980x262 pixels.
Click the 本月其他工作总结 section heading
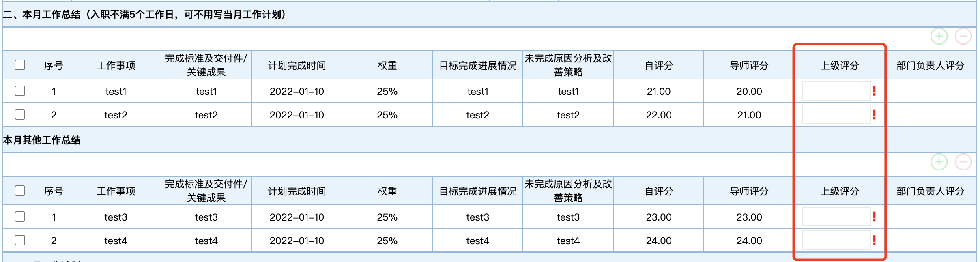point(42,140)
